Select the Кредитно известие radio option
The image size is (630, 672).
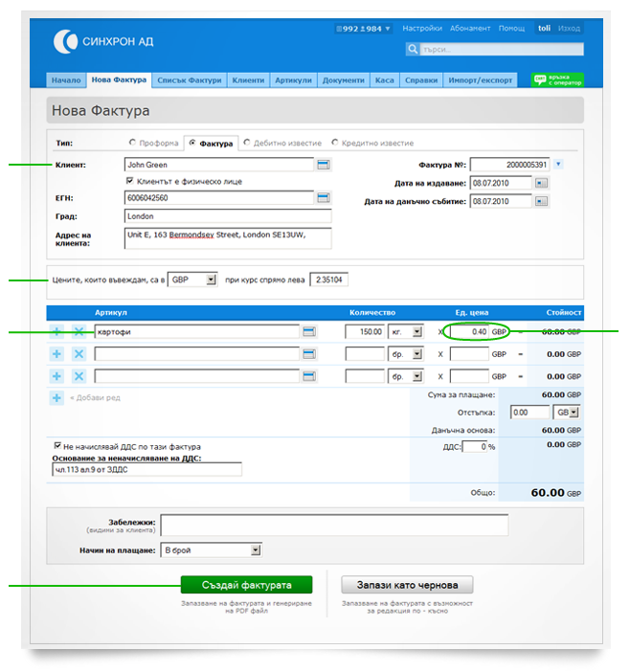pyautogui.click(x=335, y=144)
